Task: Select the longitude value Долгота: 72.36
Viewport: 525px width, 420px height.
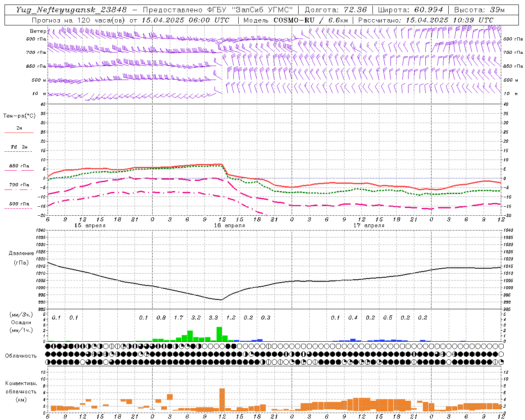Action: (336, 10)
